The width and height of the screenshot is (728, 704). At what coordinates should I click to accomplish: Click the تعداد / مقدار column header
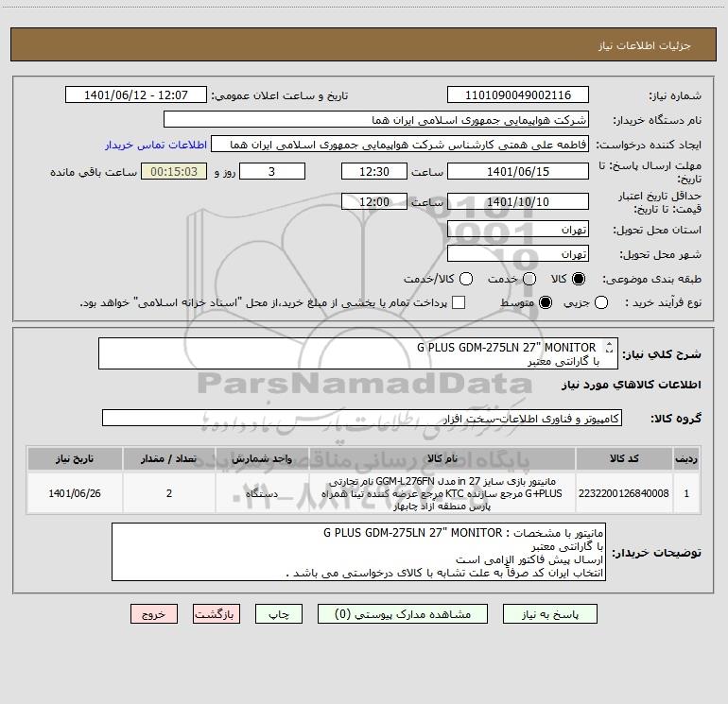(169, 458)
